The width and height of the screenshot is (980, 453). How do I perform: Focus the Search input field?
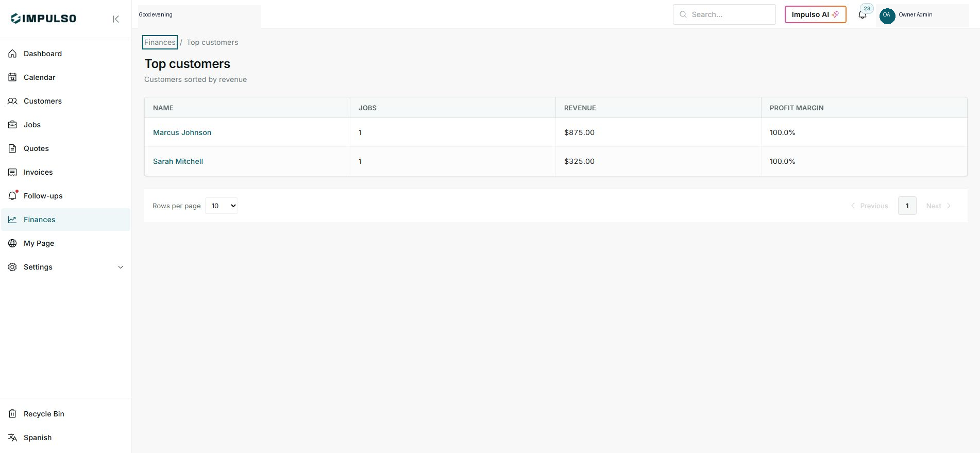tap(724, 14)
